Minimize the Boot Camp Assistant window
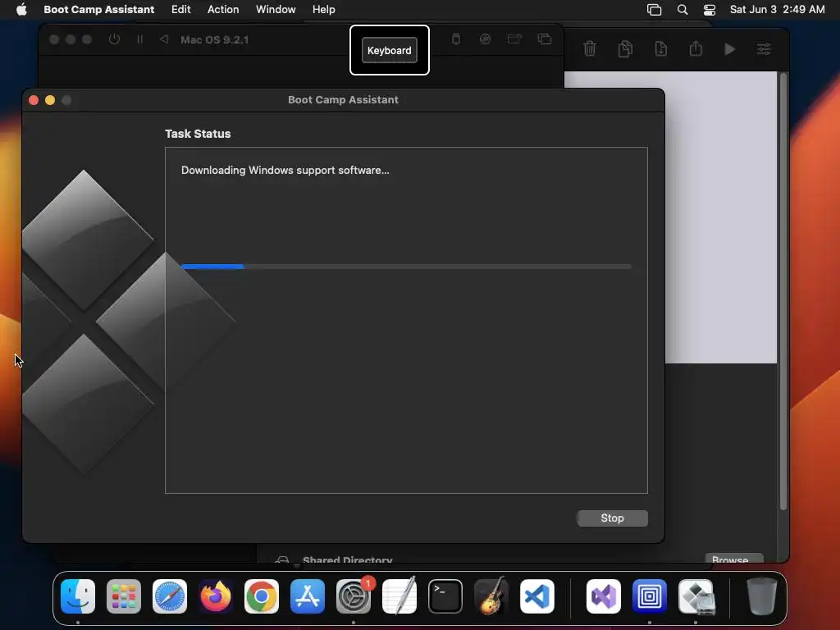The height and width of the screenshot is (630, 840). 50,100
